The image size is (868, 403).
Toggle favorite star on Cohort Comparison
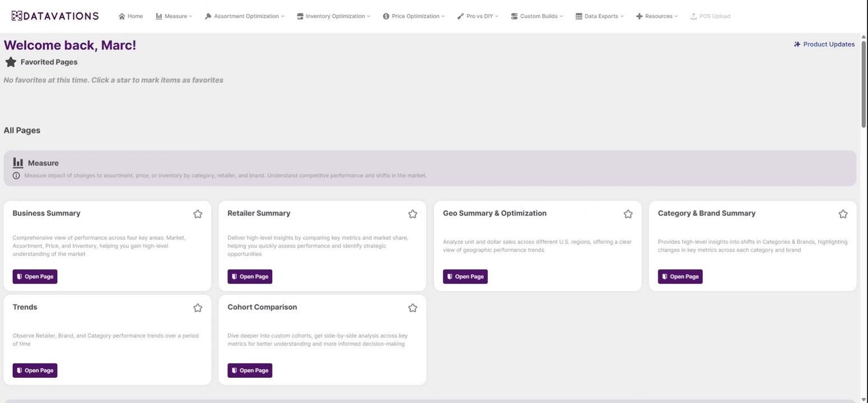pyautogui.click(x=413, y=308)
